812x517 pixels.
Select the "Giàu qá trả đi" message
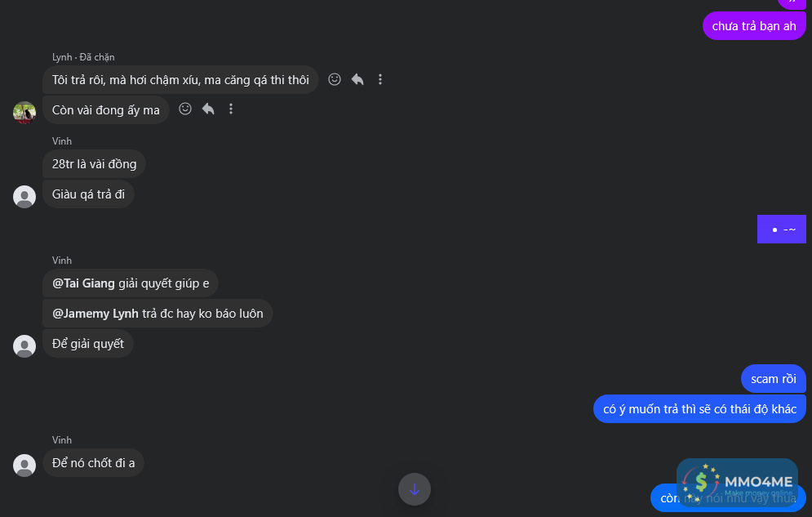pyautogui.click(x=88, y=194)
